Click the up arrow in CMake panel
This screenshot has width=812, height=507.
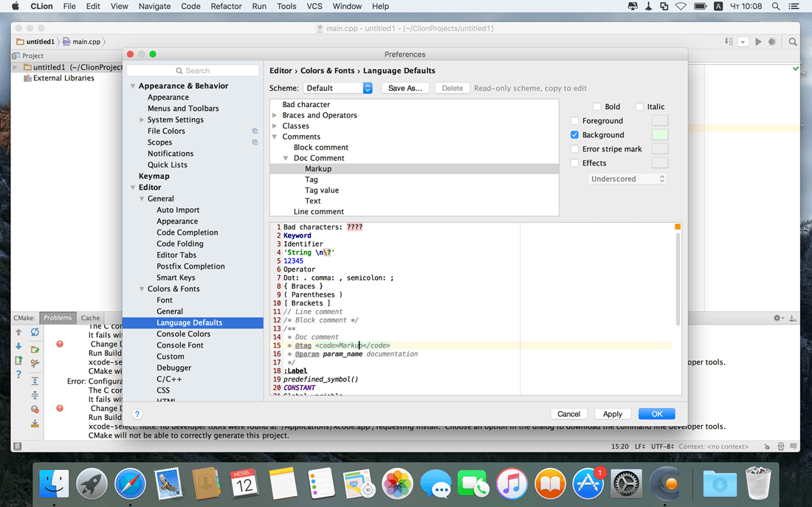tap(18, 332)
